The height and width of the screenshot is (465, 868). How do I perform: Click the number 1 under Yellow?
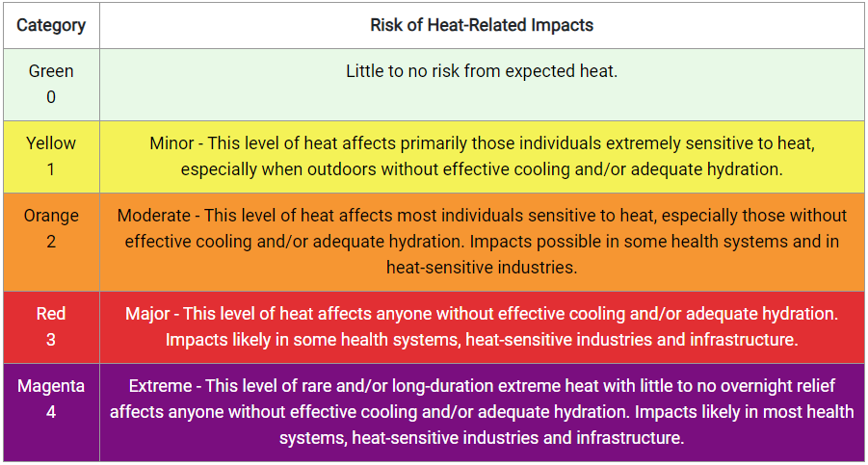[x=51, y=169]
